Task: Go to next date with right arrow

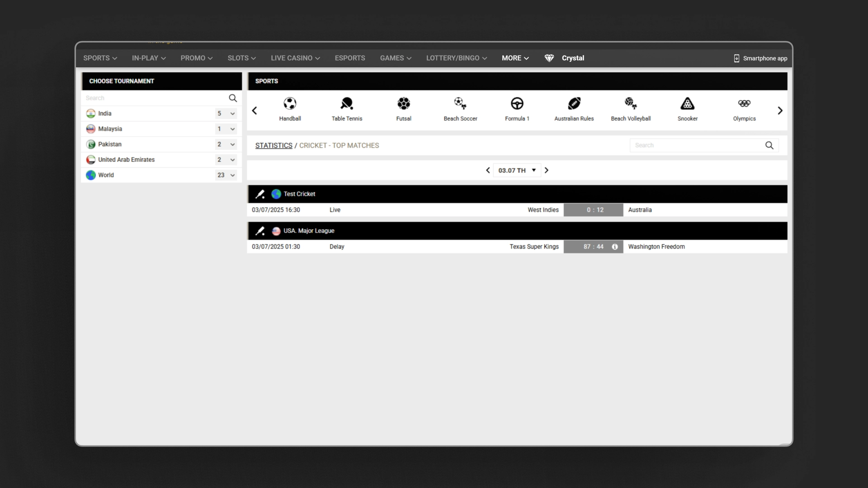Action: [547, 170]
